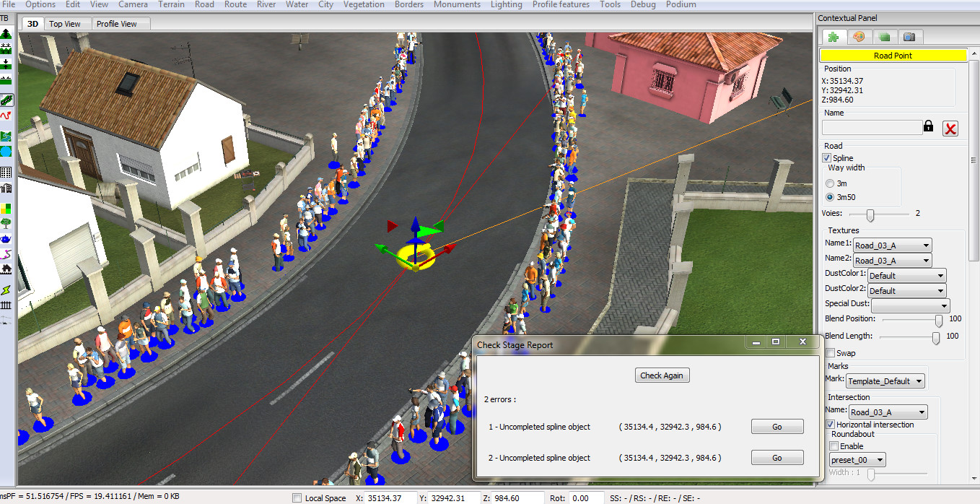This screenshot has height=504, width=980.
Task: Open the camera tab in Contextual Panel
Action: click(x=909, y=37)
